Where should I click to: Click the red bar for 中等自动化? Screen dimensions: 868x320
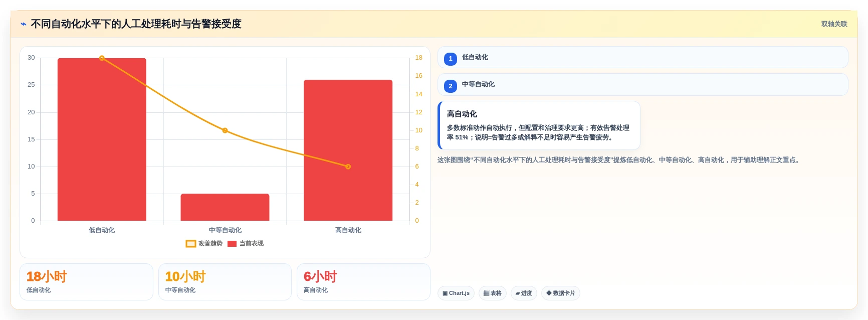(x=225, y=207)
